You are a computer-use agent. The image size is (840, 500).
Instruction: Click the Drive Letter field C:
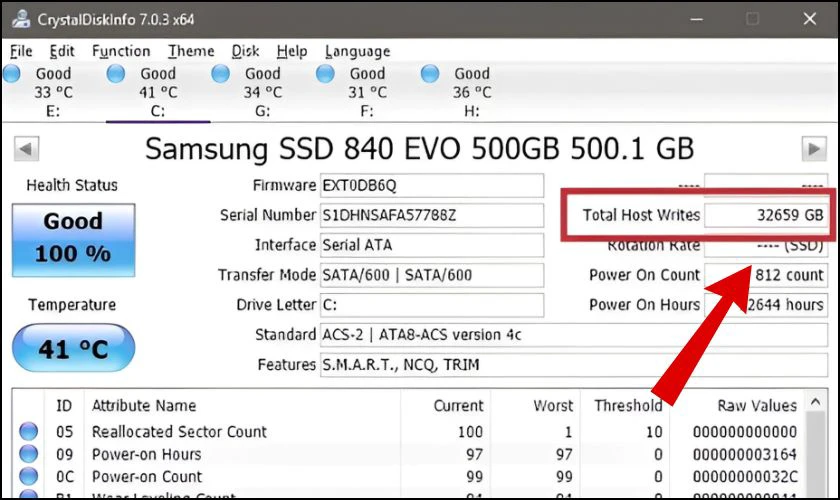(x=432, y=305)
